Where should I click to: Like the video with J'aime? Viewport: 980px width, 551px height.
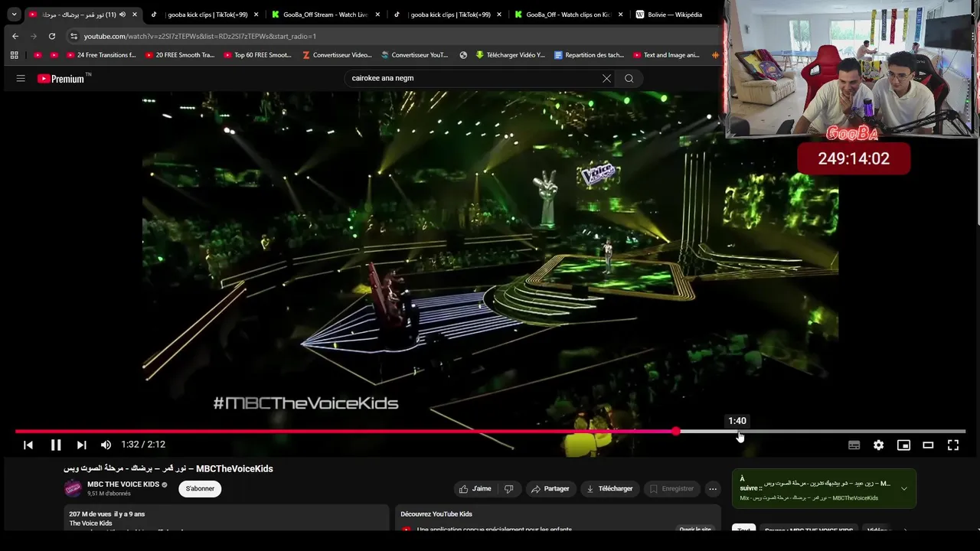[x=475, y=488]
